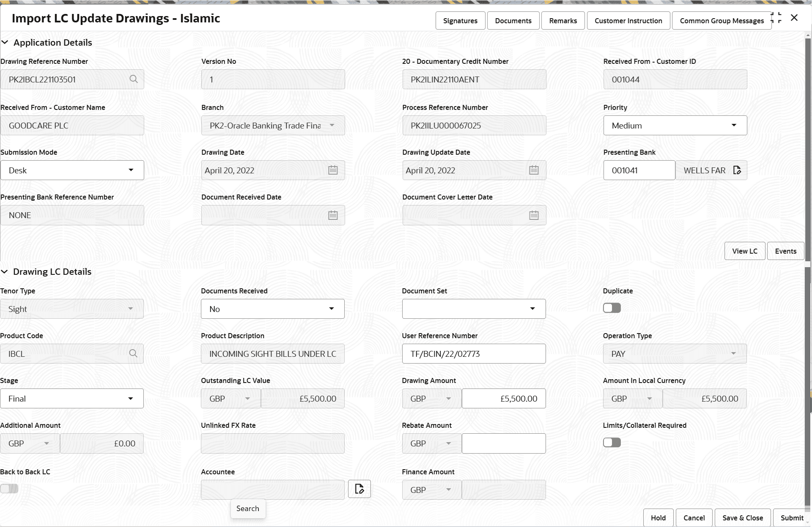Enable the Back to Back LC toggle
This screenshot has height=528, width=812.
pyautogui.click(x=9, y=489)
